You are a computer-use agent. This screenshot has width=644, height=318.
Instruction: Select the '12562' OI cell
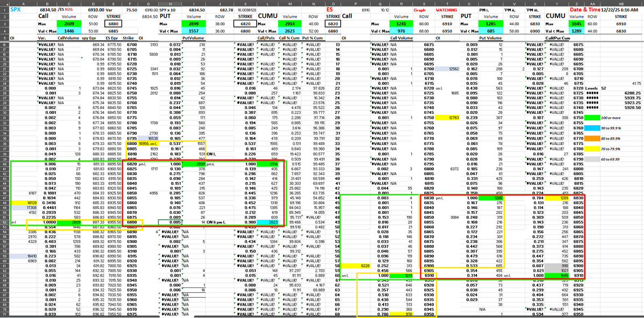(446, 69)
